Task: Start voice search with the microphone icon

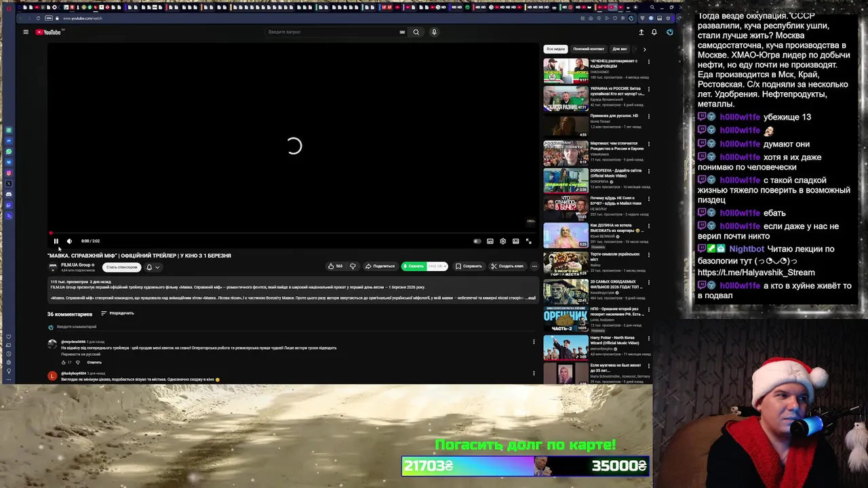Action: coord(434,32)
